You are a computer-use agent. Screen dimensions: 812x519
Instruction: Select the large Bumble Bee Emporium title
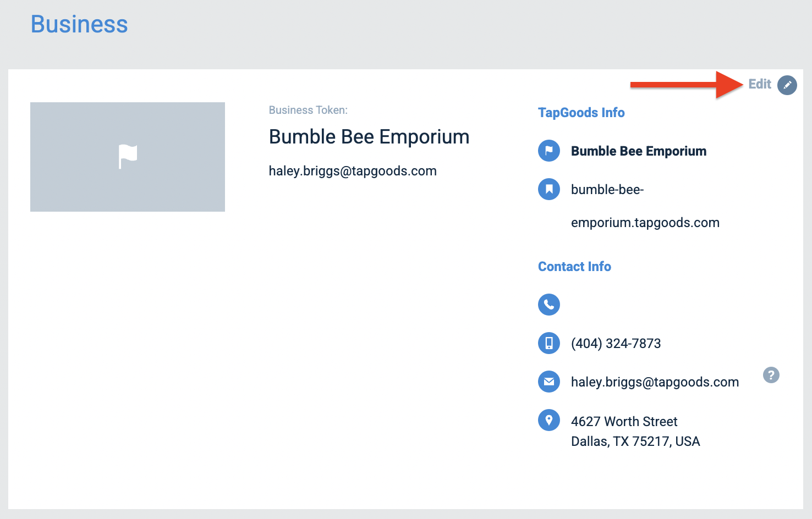pyautogui.click(x=369, y=137)
